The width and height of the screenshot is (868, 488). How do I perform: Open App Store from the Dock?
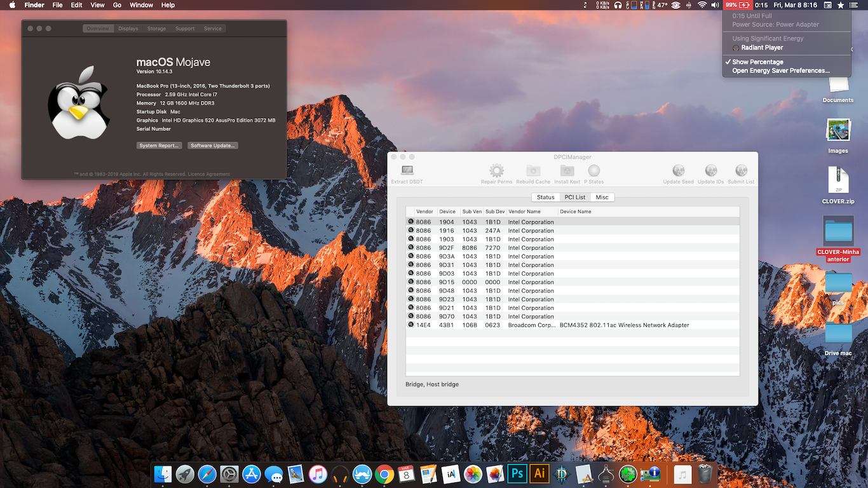click(x=252, y=473)
